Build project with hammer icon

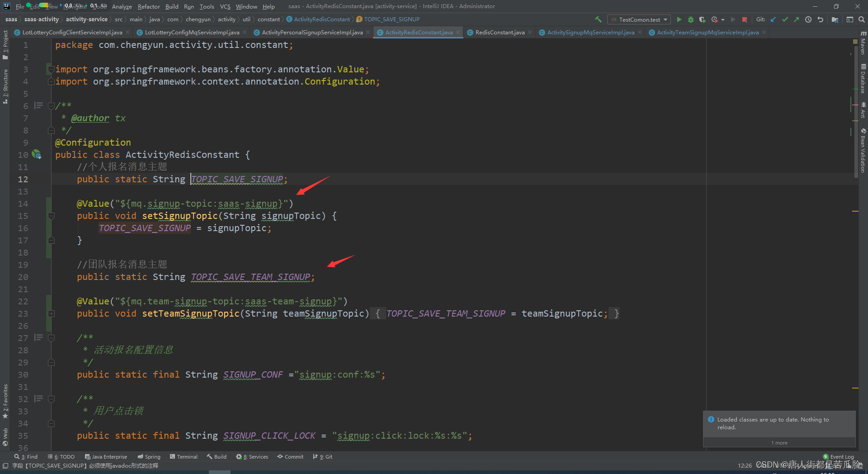598,19
